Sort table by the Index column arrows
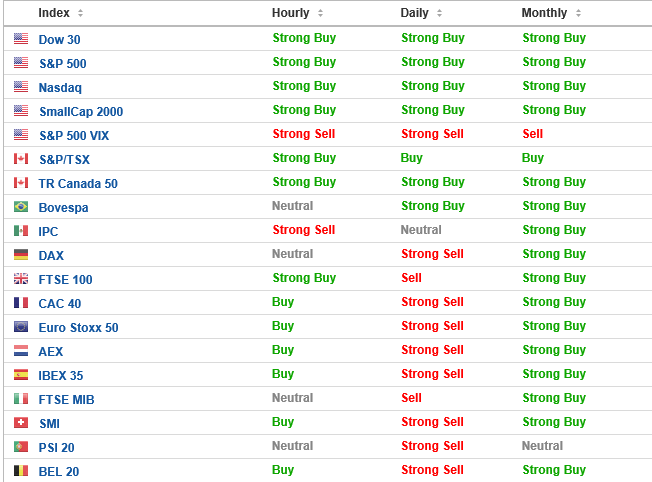The width and height of the screenshot is (652, 482). tap(80, 13)
